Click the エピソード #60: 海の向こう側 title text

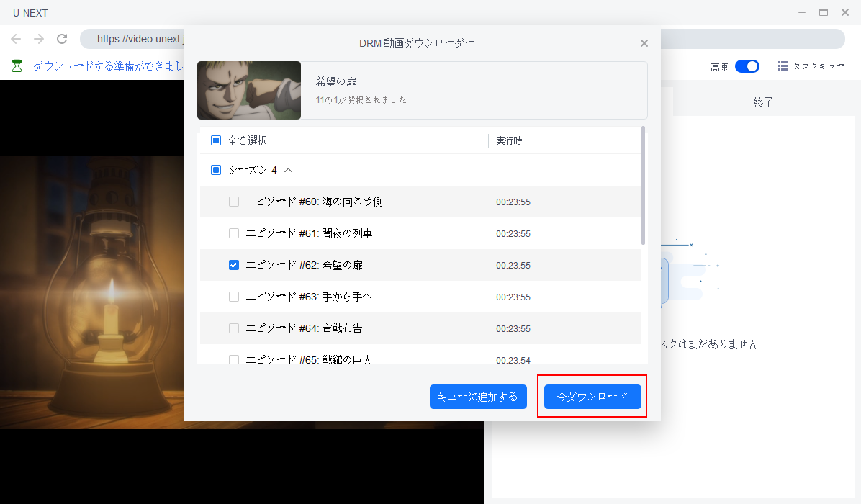[314, 202]
